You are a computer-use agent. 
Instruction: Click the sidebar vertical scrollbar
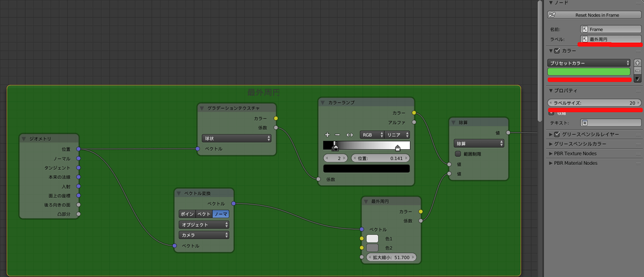point(540,60)
